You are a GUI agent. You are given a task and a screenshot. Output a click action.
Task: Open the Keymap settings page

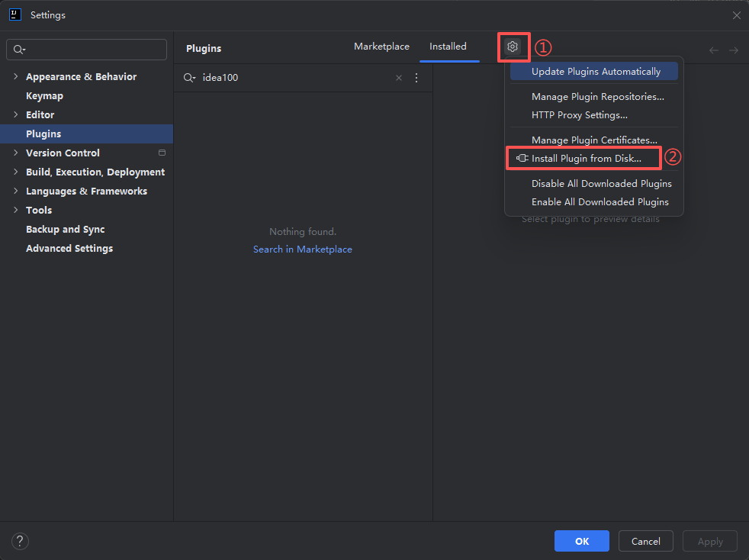click(44, 96)
